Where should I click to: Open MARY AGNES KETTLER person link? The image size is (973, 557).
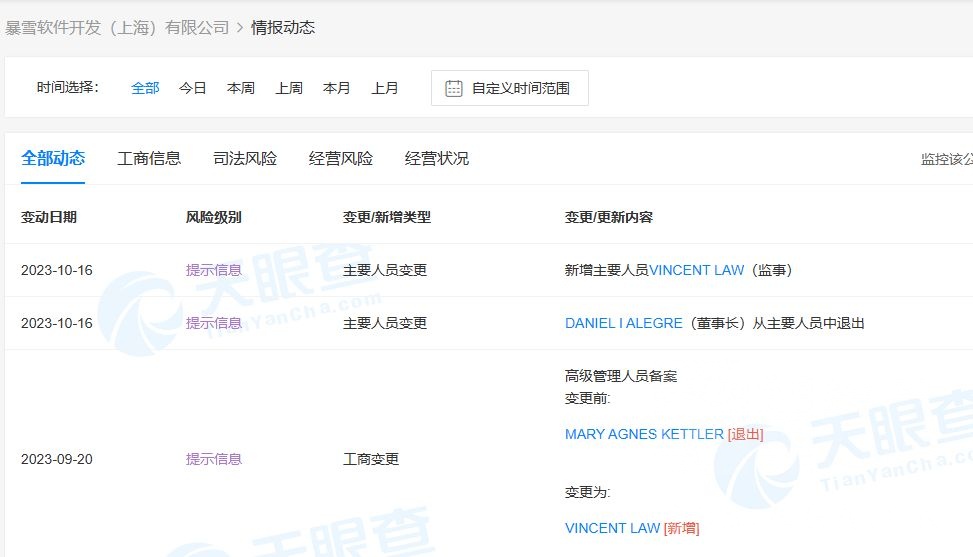[644, 434]
